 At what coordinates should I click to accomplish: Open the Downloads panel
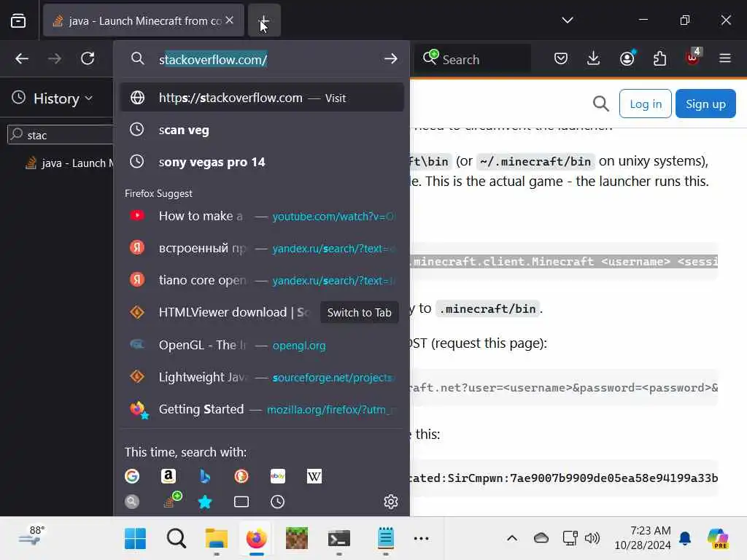click(593, 58)
